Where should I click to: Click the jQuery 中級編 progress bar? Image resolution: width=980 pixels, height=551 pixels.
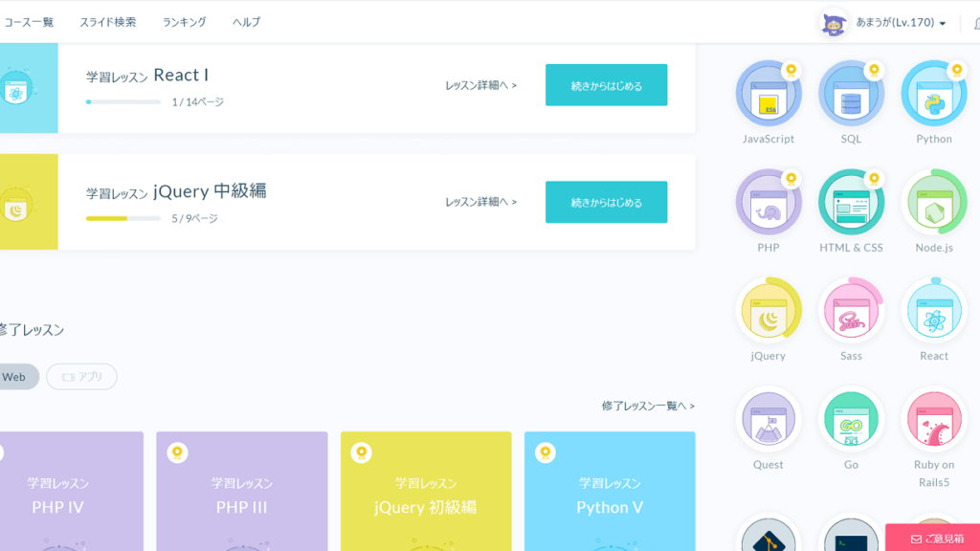[x=122, y=218]
